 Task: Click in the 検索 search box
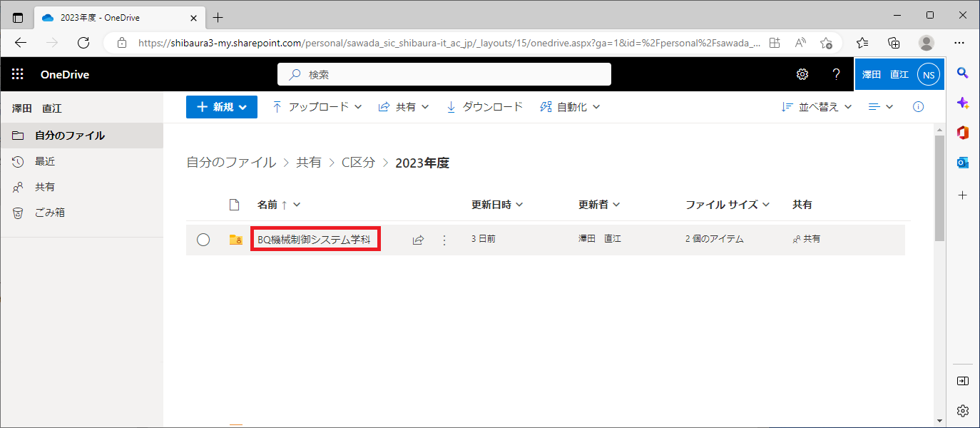pyautogui.click(x=444, y=74)
